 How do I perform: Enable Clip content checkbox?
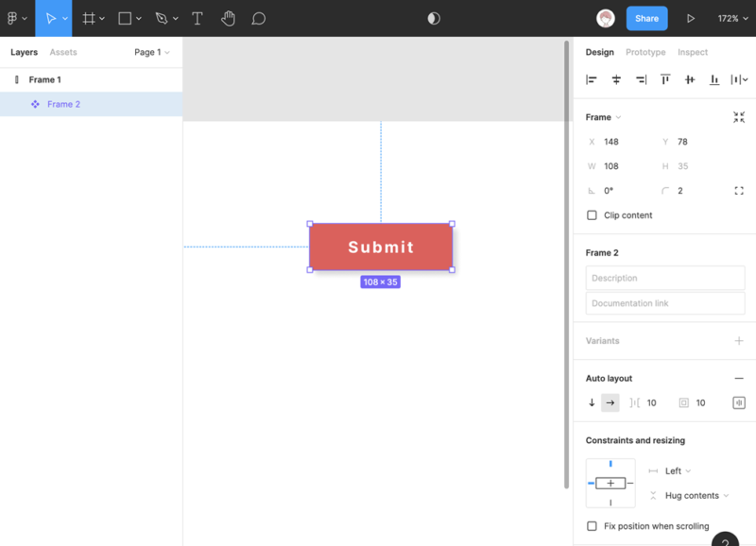[593, 215]
